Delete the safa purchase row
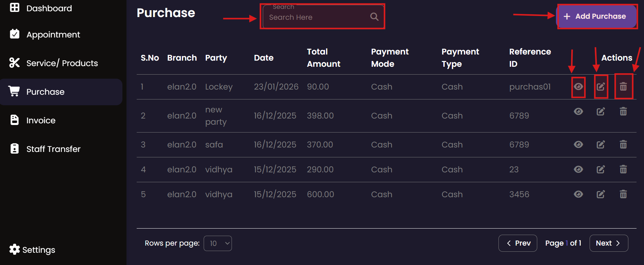This screenshot has height=265, width=644. click(623, 144)
